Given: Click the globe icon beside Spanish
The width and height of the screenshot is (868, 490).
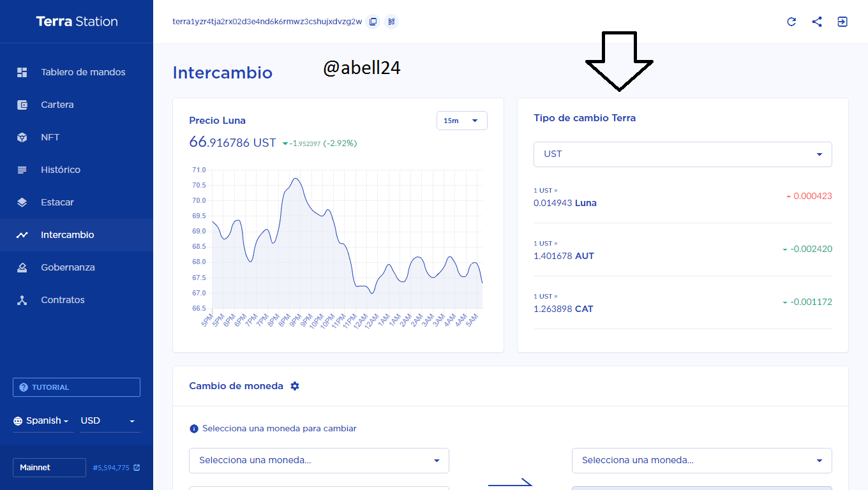Looking at the screenshot, I should coord(18,421).
